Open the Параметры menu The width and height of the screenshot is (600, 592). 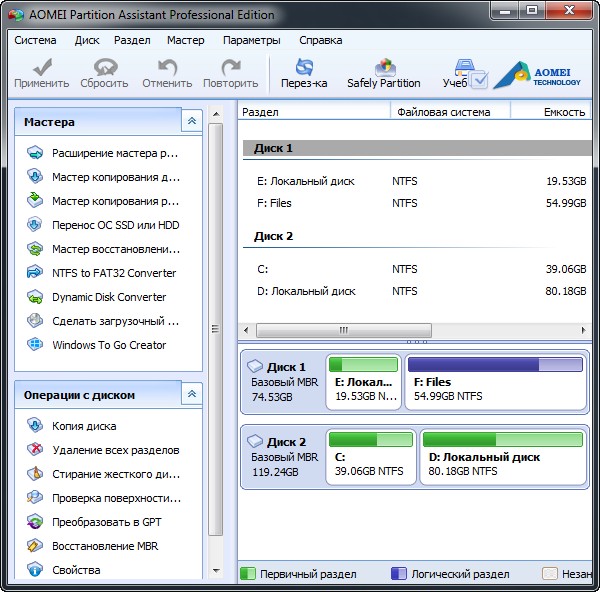point(251,41)
